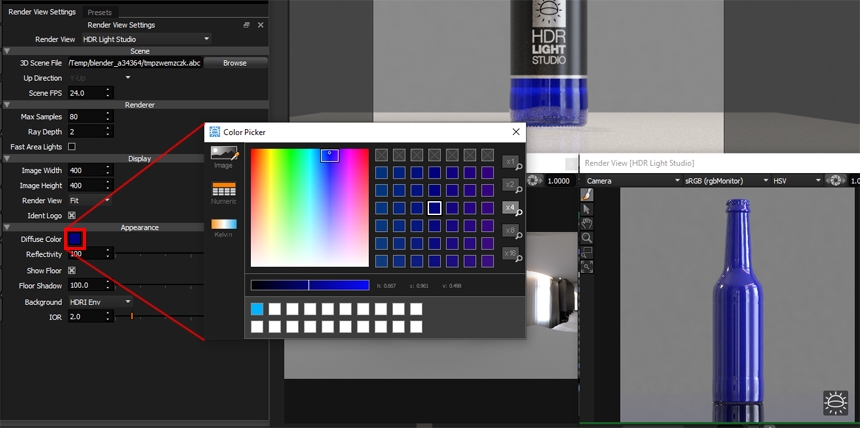Viewport: 860px width, 428px height.
Task: Switch Color Picker to Kelvin mode
Action: click(x=224, y=228)
